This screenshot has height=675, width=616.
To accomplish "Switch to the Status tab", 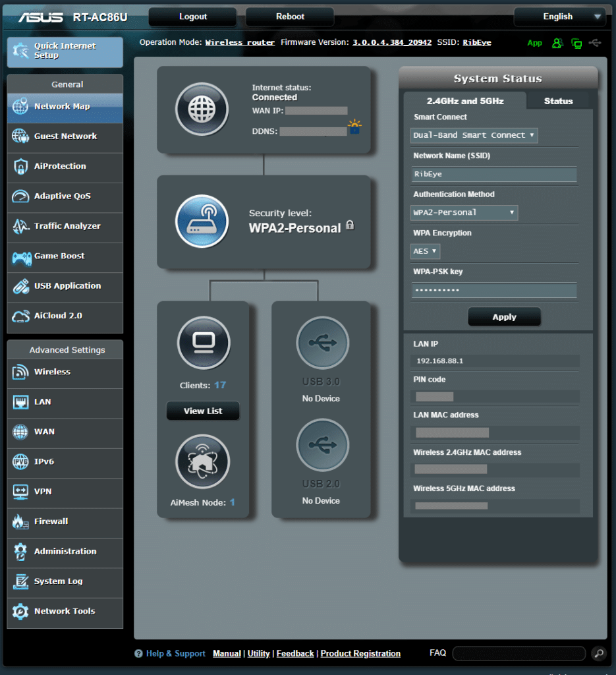I will point(558,101).
